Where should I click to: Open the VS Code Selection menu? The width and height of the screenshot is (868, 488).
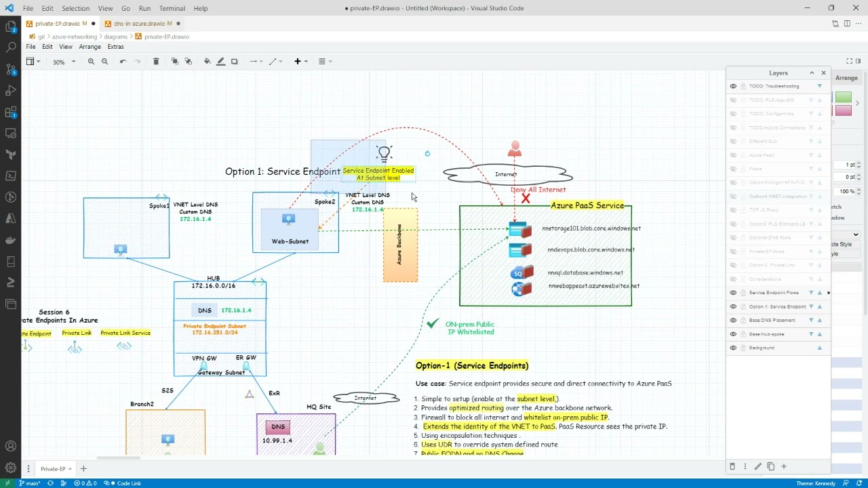pyautogui.click(x=75, y=8)
